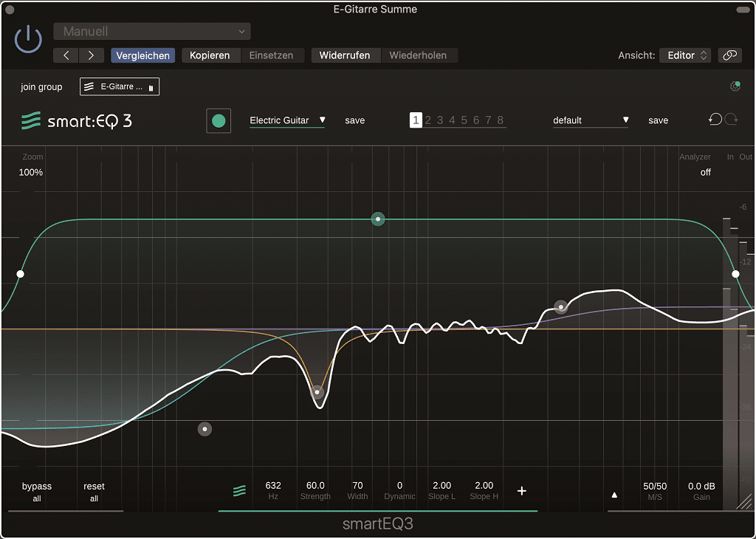
Task: Select state slot 8
Action: [x=501, y=120]
